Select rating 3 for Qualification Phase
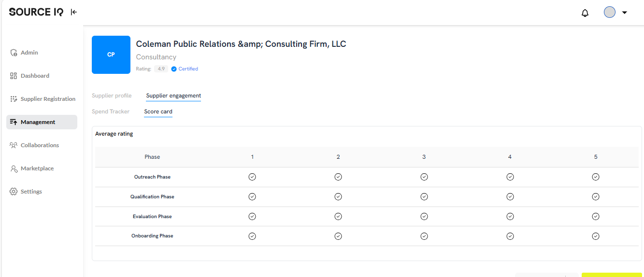 point(424,197)
